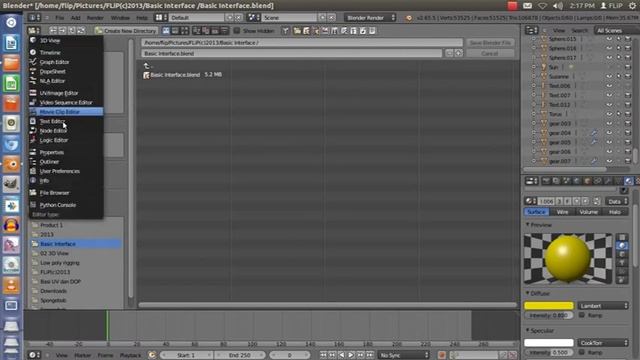Open the Data link dropdown in material

click(x=617, y=201)
